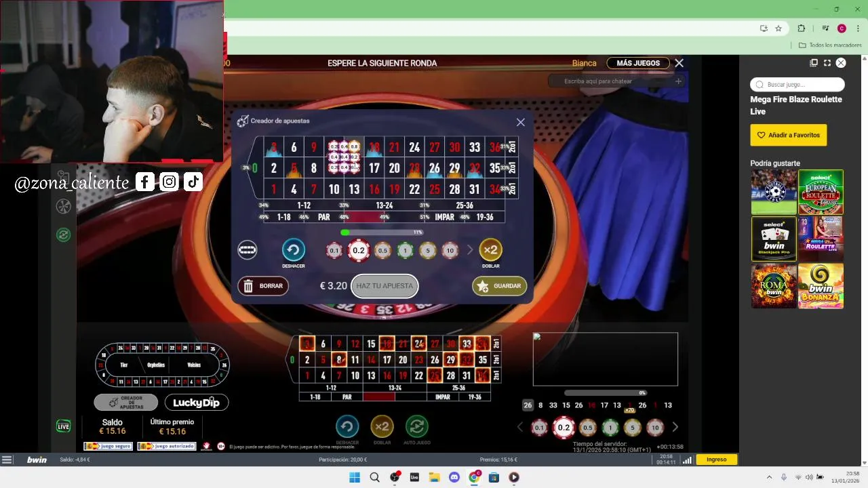The image size is (868, 488).
Task: Click the Haz tu apuesta button
Action: point(384,286)
